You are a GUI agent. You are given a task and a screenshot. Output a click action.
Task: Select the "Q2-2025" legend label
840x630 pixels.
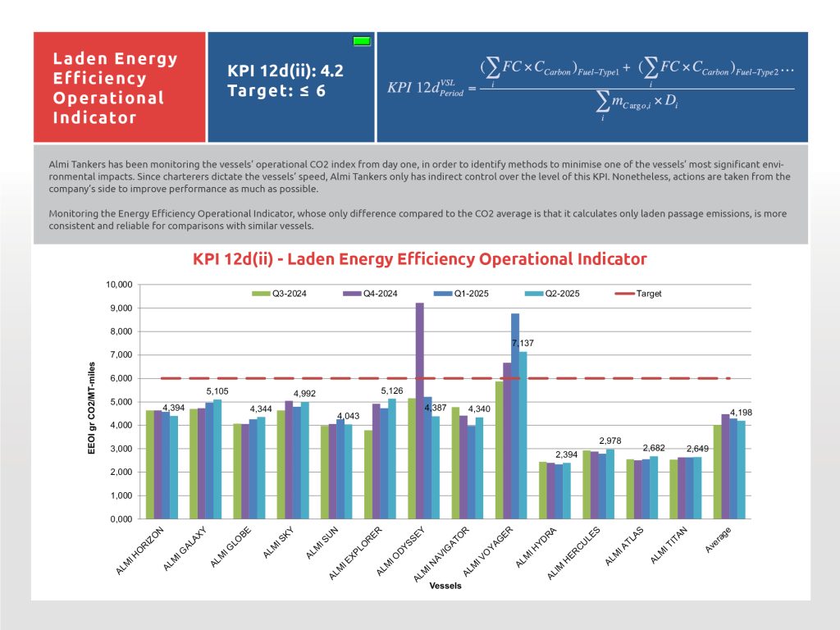563,294
